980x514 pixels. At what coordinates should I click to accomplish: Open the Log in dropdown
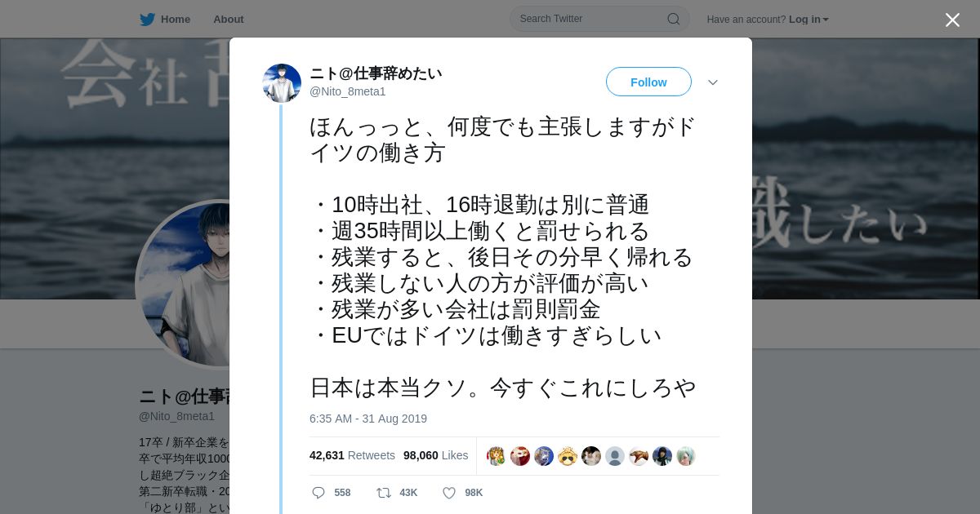point(808,20)
